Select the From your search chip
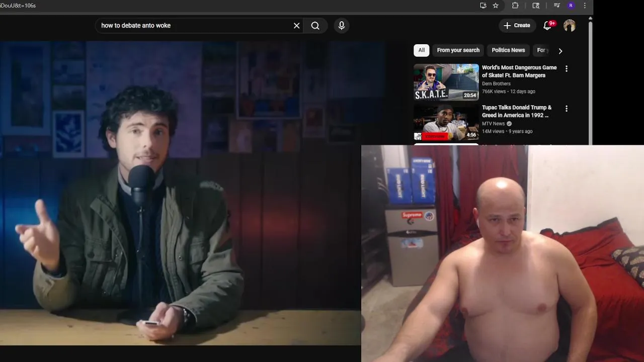 [458, 50]
